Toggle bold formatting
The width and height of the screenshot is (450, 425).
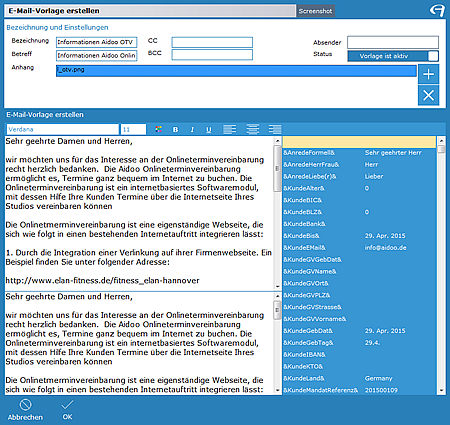[x=175, y=129]
